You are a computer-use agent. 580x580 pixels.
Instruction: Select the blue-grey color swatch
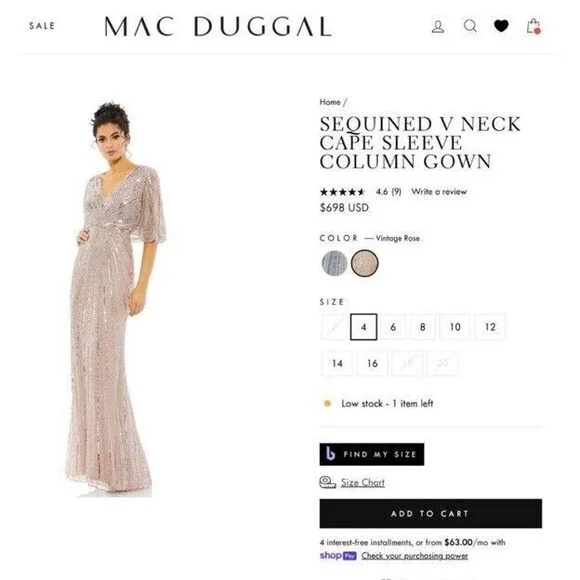coord(334,263)
